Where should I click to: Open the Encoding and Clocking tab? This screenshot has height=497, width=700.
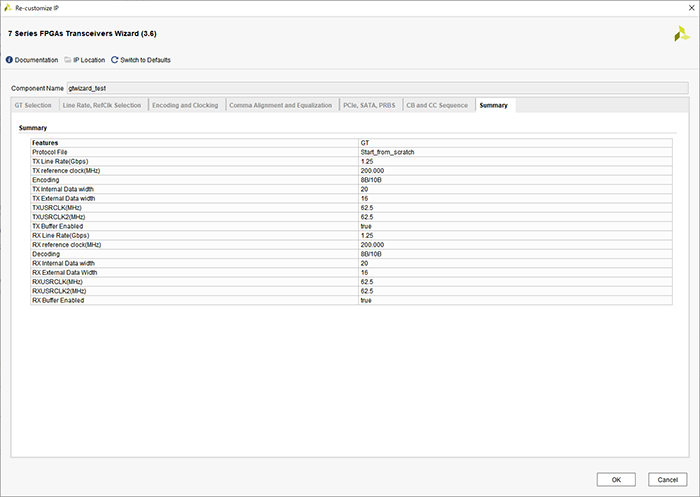pyautogui.click(x=185, y=105)
